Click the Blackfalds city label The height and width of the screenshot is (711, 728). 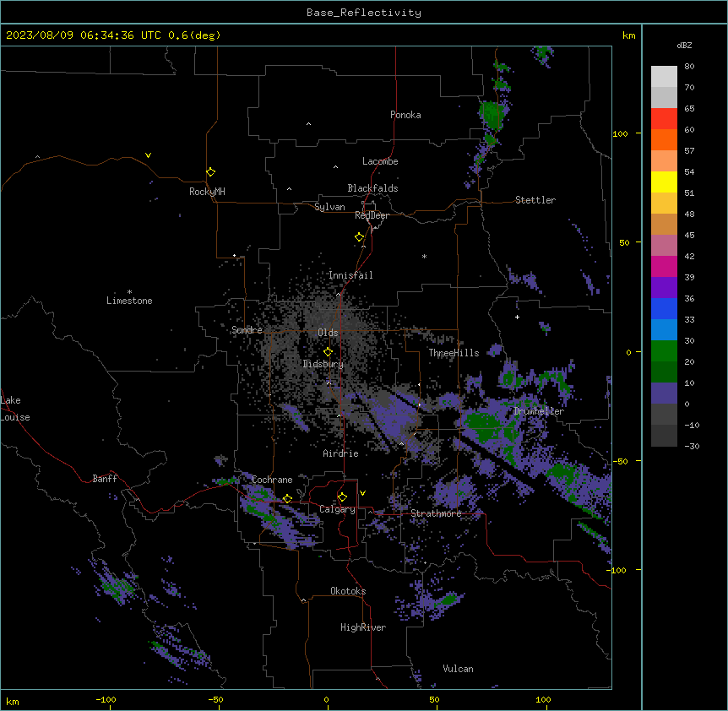pyautogui.click(x=372, y=188)
